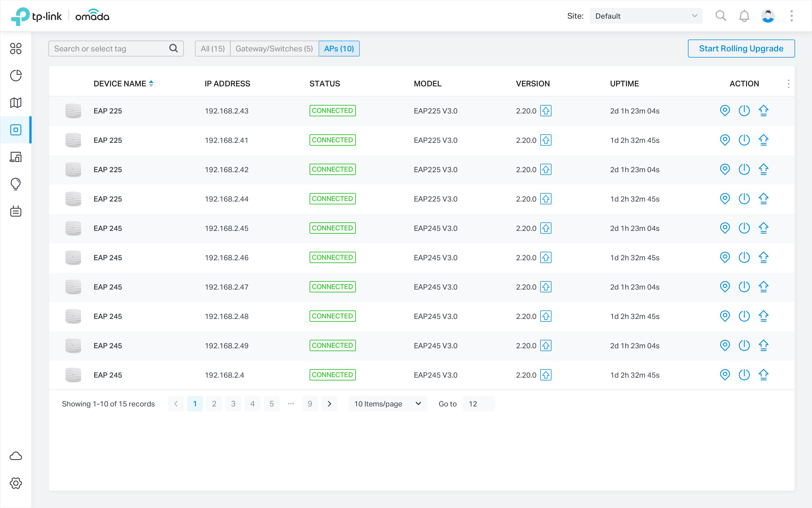Click the CONNECTED status for 192.168.2.45
This screenshot has width=812, height=508.
(332, 228)
